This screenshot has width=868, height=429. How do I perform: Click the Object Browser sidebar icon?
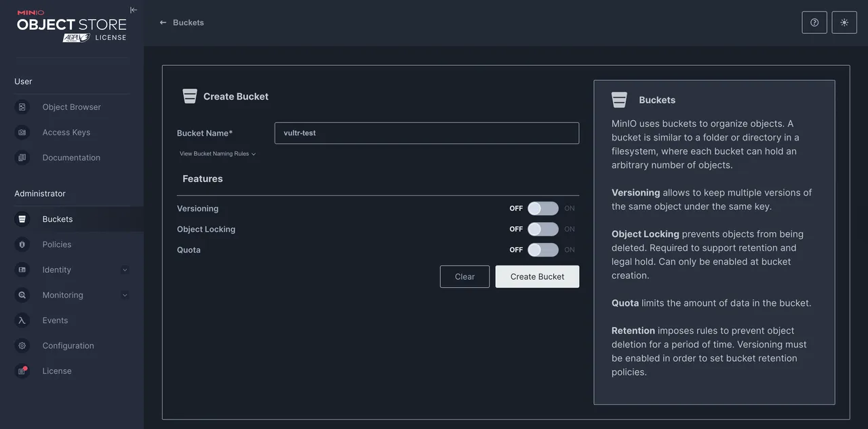click(22, 107)
